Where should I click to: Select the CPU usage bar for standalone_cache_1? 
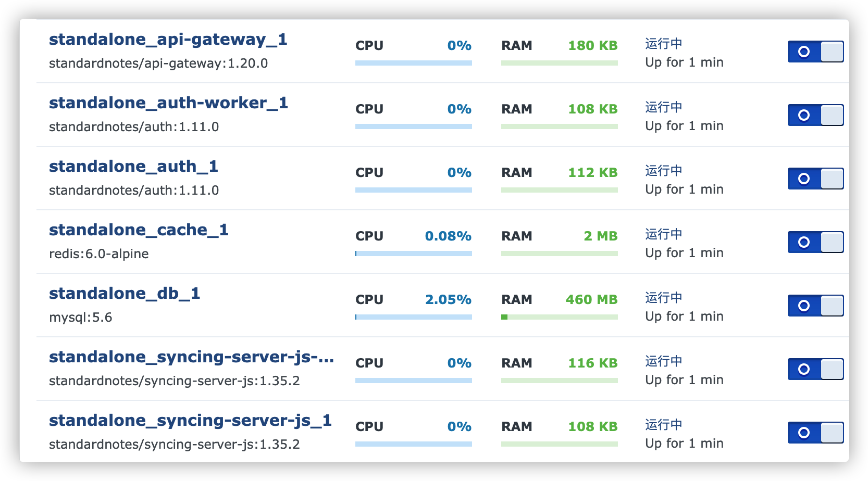(x=414, y=254)
